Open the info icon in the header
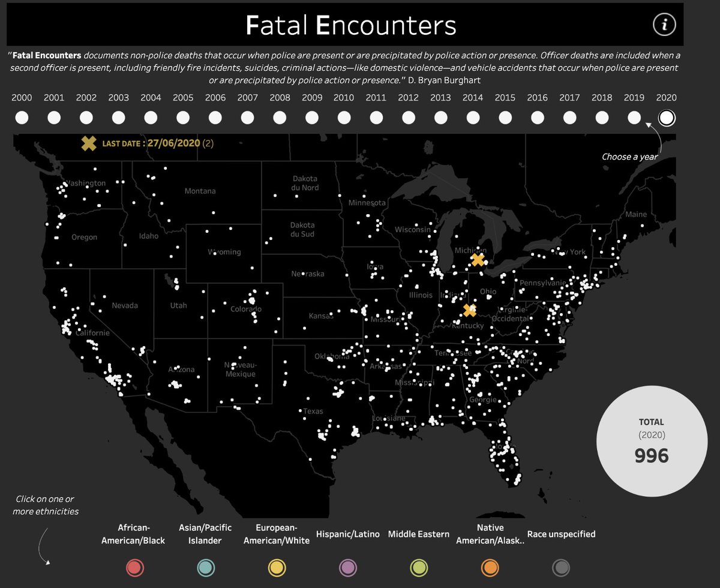Screen dimensions: 720x588 (x=664, y=25)
